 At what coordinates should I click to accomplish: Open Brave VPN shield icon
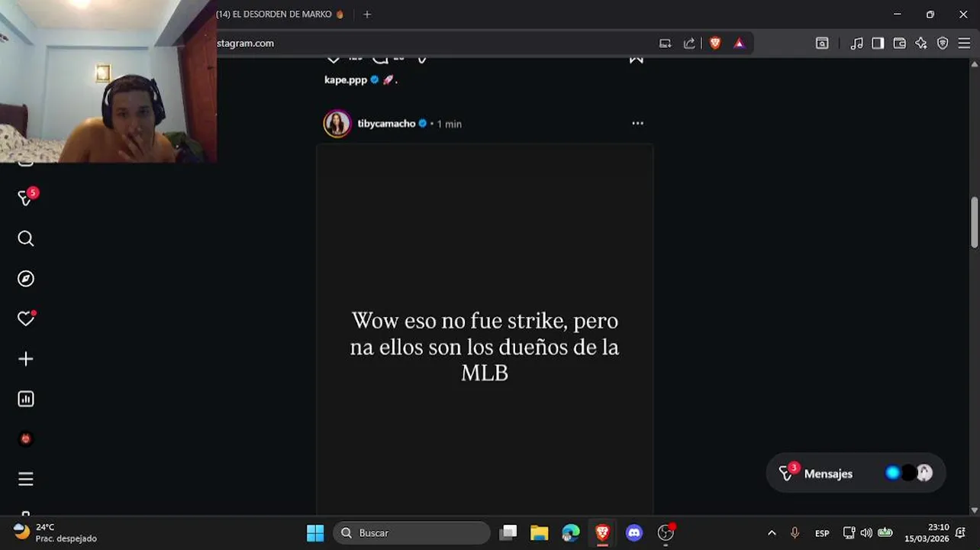click(x=943, y=44)
